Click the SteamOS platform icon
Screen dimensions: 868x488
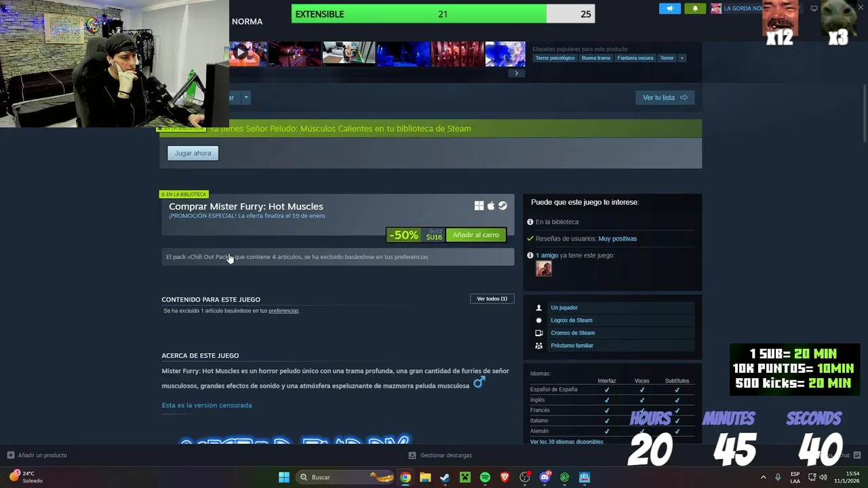[x=502, y=206]
